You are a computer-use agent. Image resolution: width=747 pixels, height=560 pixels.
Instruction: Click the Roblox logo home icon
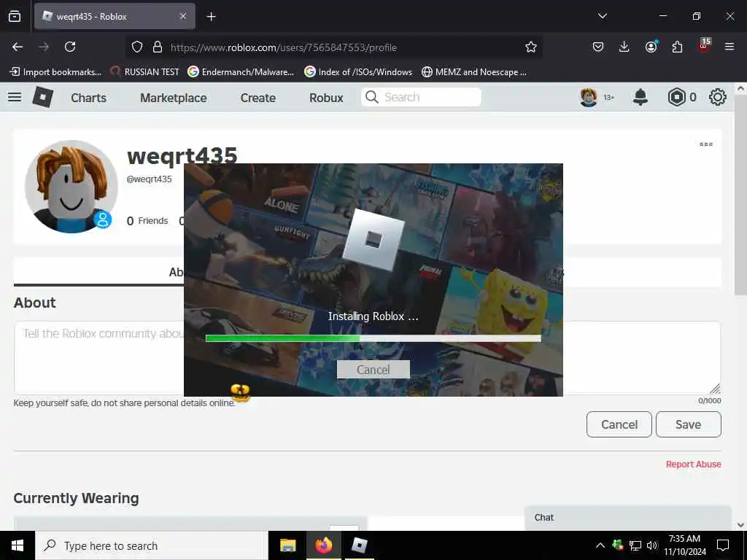click(x=43, y=97)
